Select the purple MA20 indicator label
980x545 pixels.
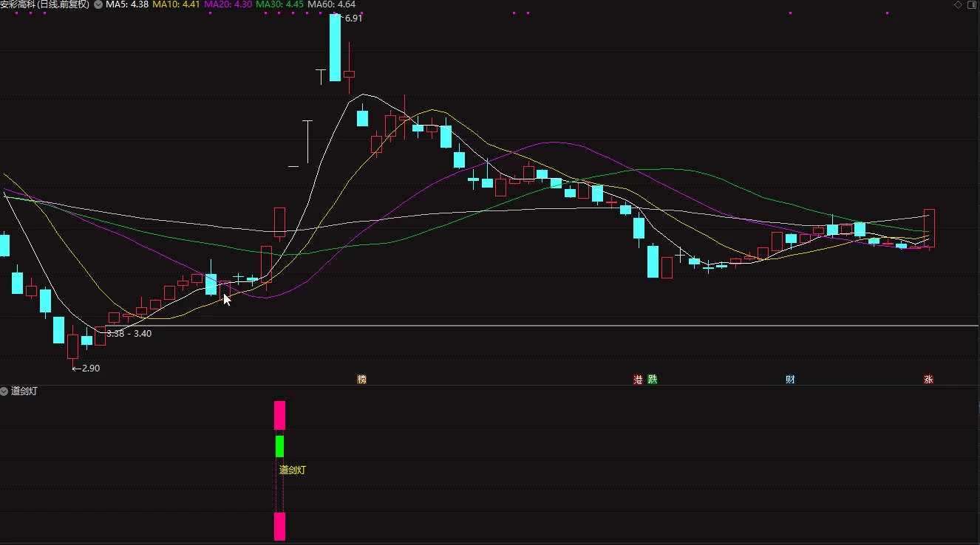pos(228,4)
